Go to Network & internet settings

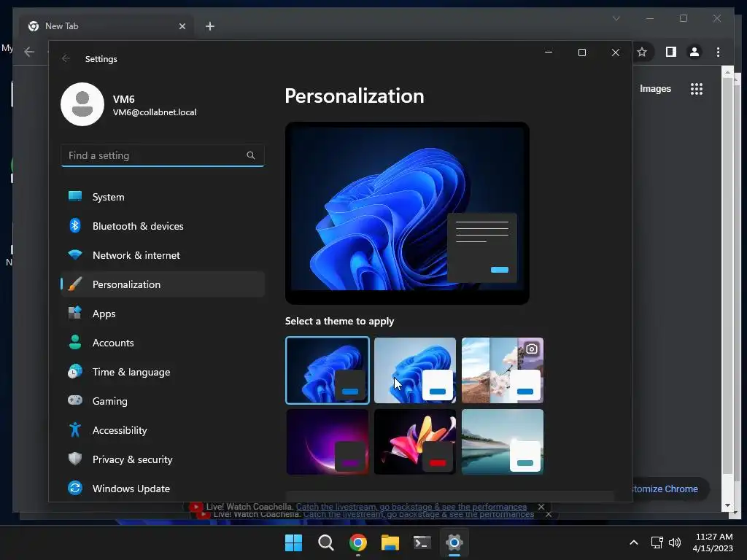(x=163, y=255)
